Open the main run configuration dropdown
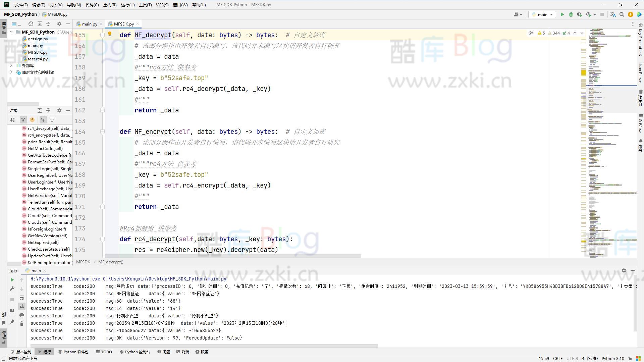 [541, 15]
